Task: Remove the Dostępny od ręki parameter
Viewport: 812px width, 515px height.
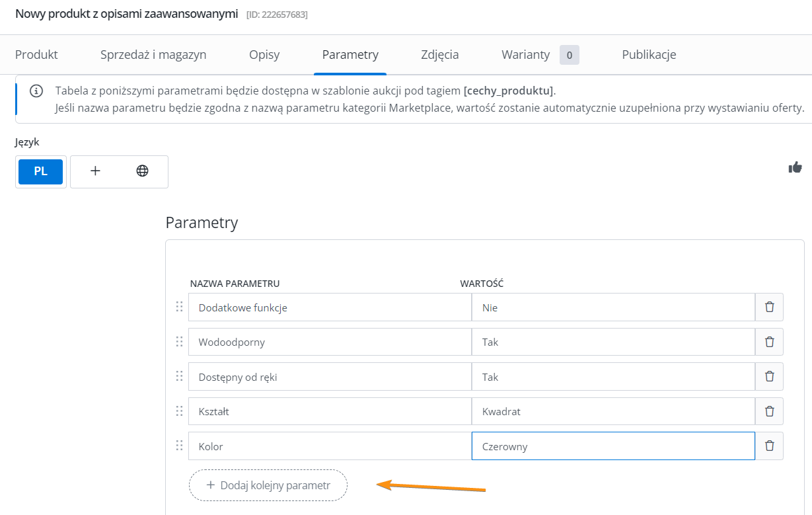Action: click(769, 376)
